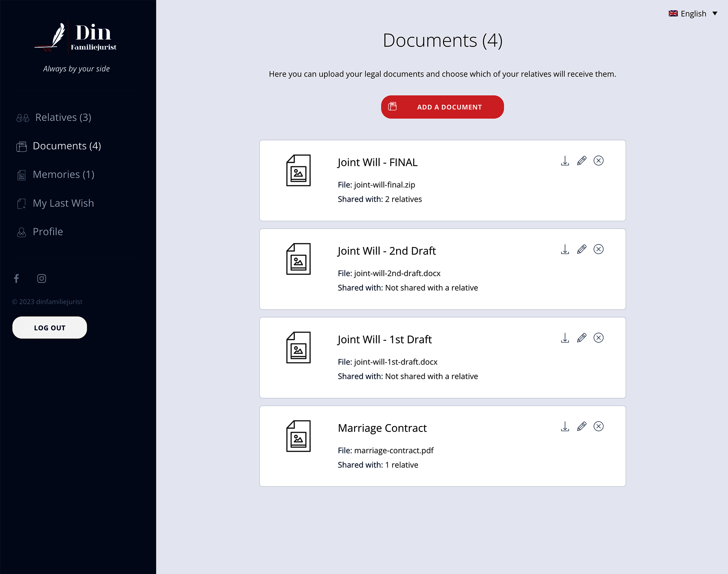
Task: Open the English language dropdown
Action: click(693, 13)
